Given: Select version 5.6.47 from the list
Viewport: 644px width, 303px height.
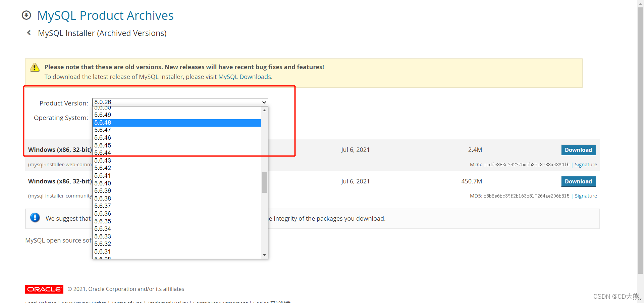Looking at the screenshot, I should (x=177, y=130).
